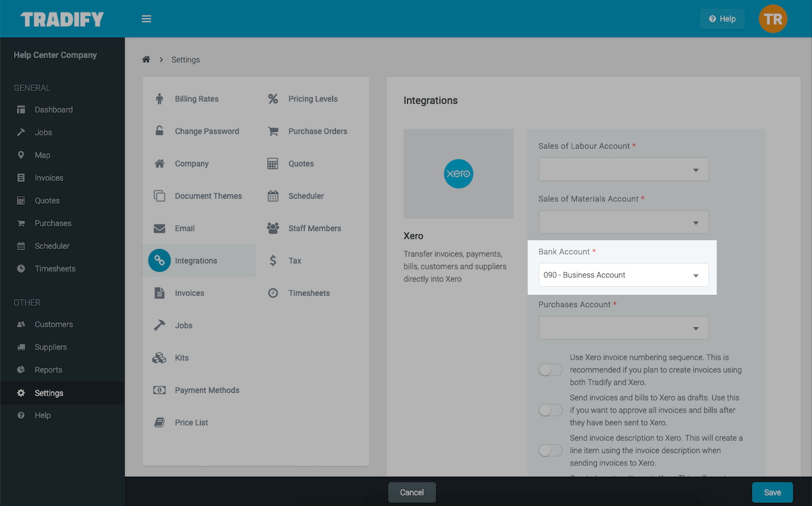Open Sales of Materials Account dropdown

[x=623, y=222]
